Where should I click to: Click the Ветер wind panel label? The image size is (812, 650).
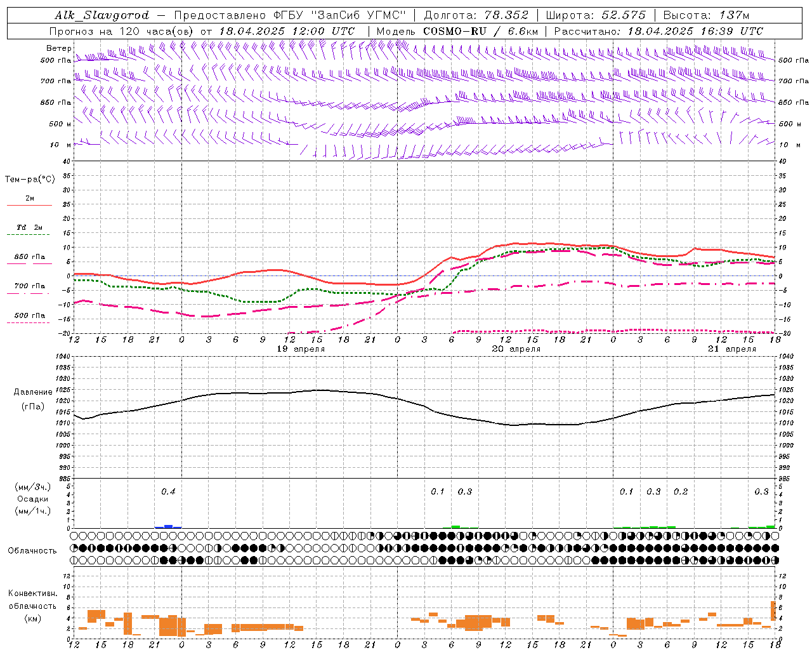click(x=59, y=48)
